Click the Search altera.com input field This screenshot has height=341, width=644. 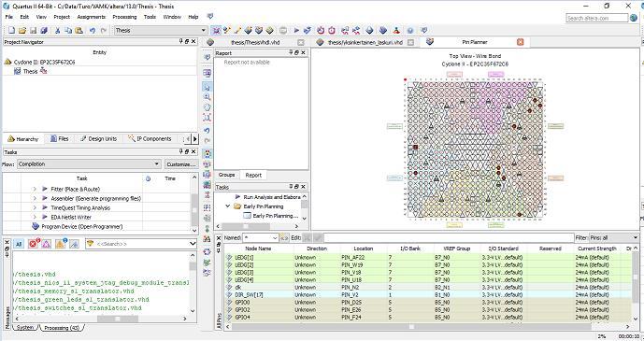click(596, 18)
